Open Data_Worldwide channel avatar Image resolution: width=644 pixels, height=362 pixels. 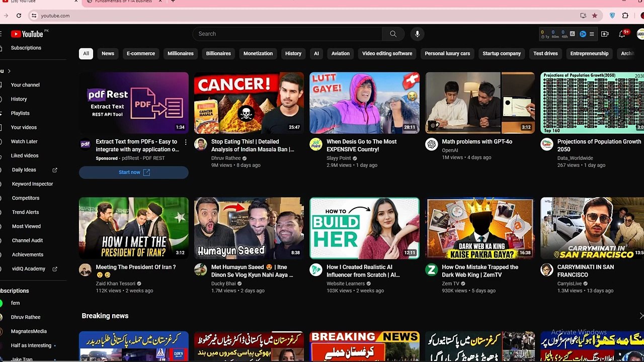point(547,144)
